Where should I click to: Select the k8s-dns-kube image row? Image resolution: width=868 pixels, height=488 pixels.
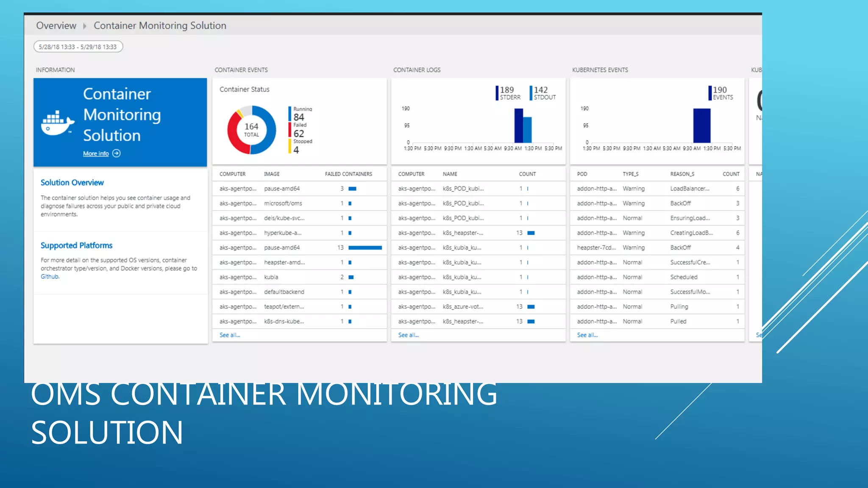pos(299,322)
